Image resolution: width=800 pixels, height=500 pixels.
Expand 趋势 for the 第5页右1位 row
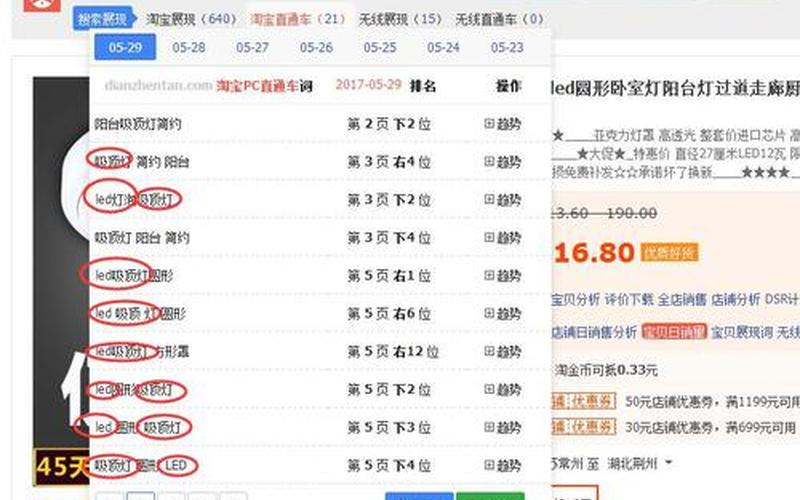point(503,276)
